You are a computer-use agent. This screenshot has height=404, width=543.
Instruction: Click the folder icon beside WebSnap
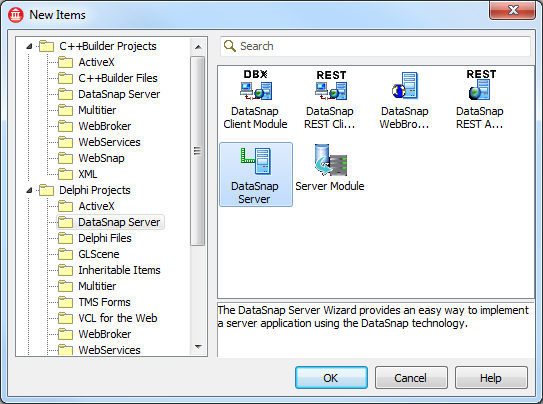65,158
